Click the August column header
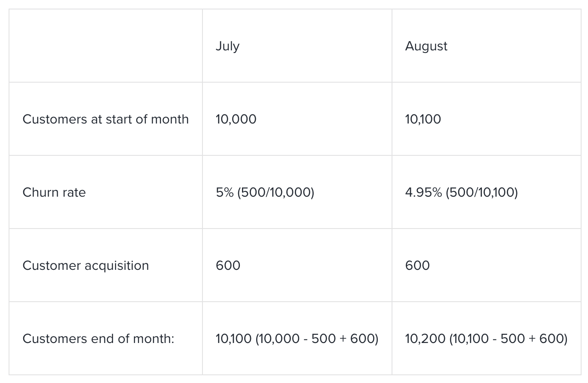Viewport: 588px width, 383px height. click(426, 46)
